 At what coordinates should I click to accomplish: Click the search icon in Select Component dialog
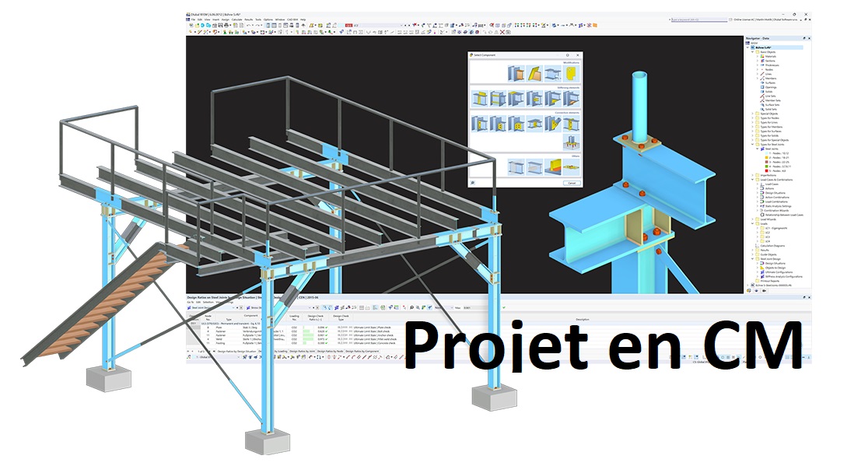pos(473,183)
